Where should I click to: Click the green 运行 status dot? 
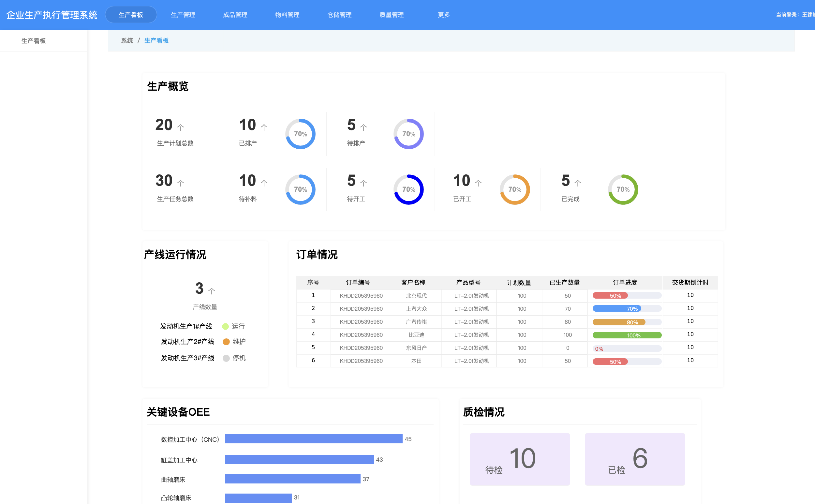(225, 326)
